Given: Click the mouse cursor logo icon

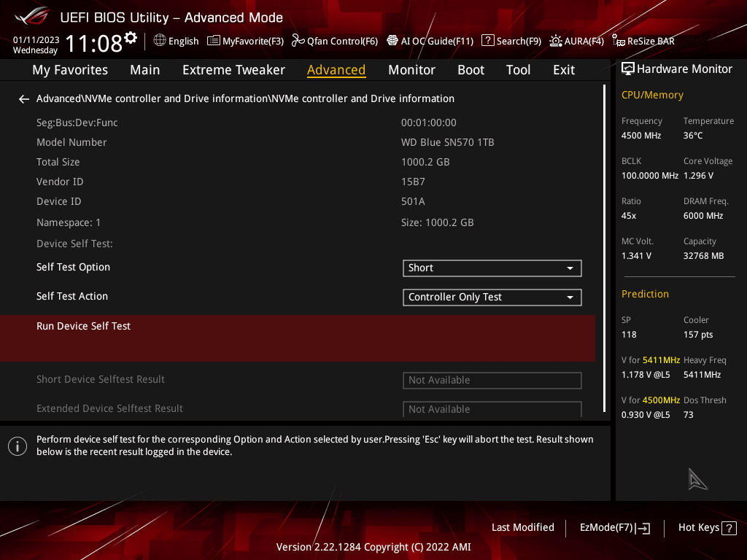Looking at the screenshot, I should click(x=697, y=479).
